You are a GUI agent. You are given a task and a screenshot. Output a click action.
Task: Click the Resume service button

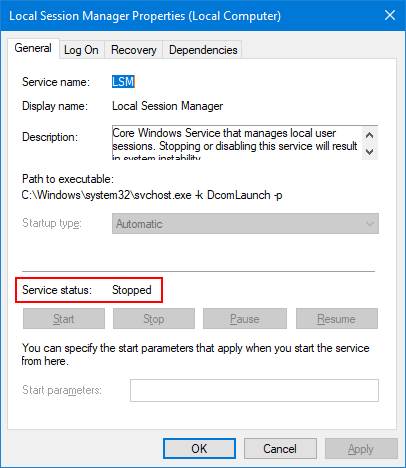337,319
